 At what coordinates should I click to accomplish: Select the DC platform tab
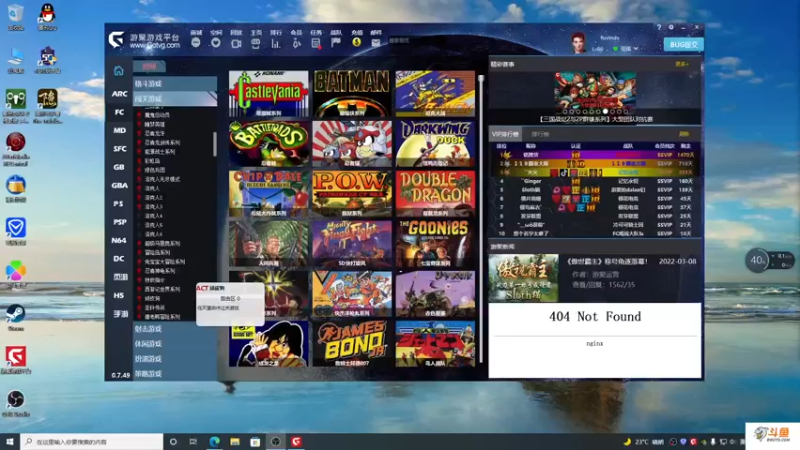point(119,259)
